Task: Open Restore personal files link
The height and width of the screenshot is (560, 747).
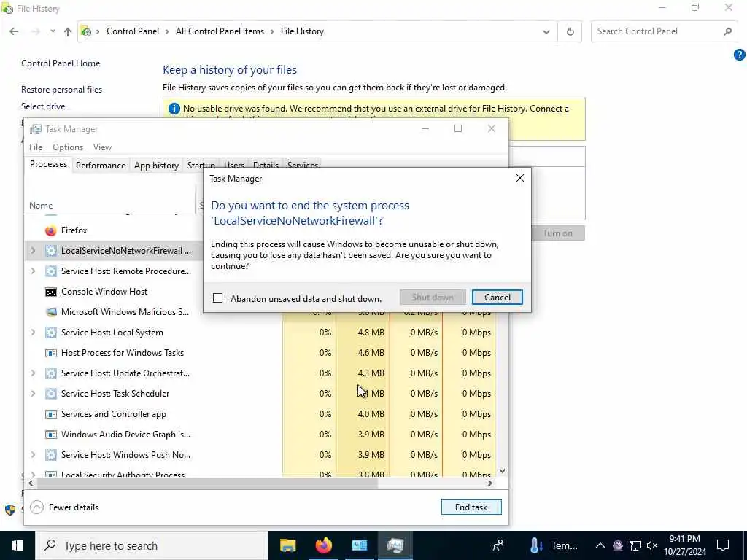Action: pos(61,90)
